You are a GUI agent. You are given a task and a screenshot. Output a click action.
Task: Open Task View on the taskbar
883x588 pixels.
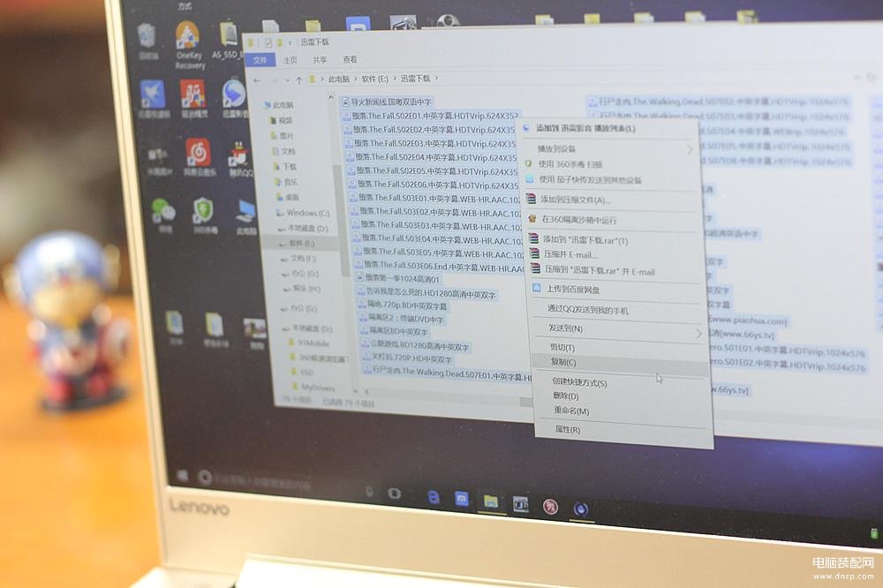tap(394, 494)
